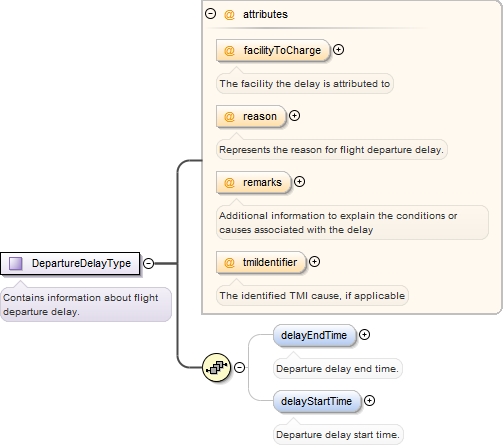Click the @ icon on reason attribute
This screenshot has width=504, height=448.
click(x=229, y=117)
